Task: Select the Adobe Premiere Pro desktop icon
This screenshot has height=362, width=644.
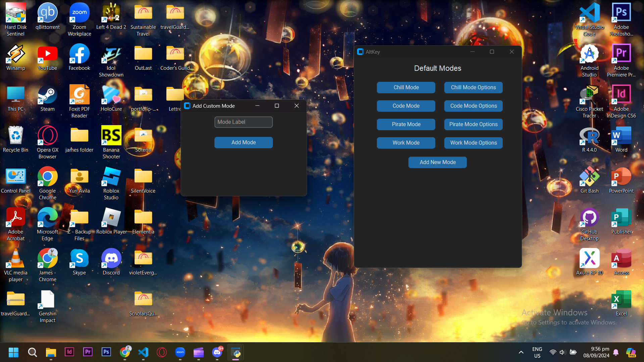Action: (622, 60)
